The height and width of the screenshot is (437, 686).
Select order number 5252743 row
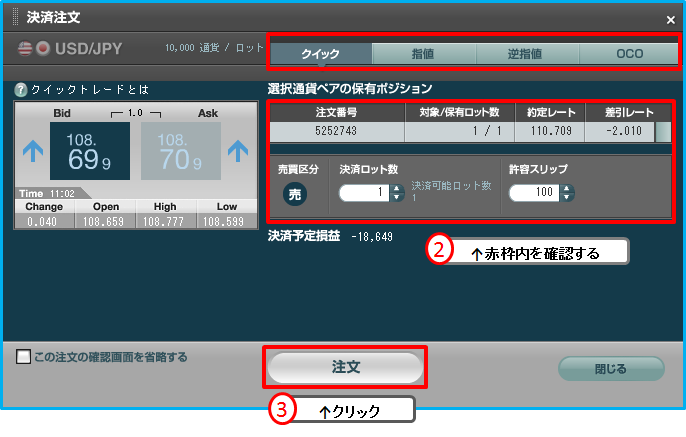pyautogui.click(x=462, y=131)
